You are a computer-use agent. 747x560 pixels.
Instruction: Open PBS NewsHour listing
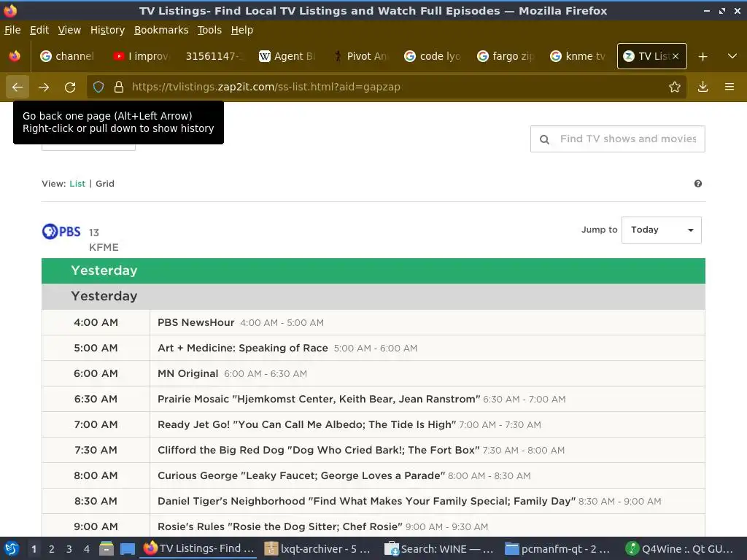coord(196,322)
